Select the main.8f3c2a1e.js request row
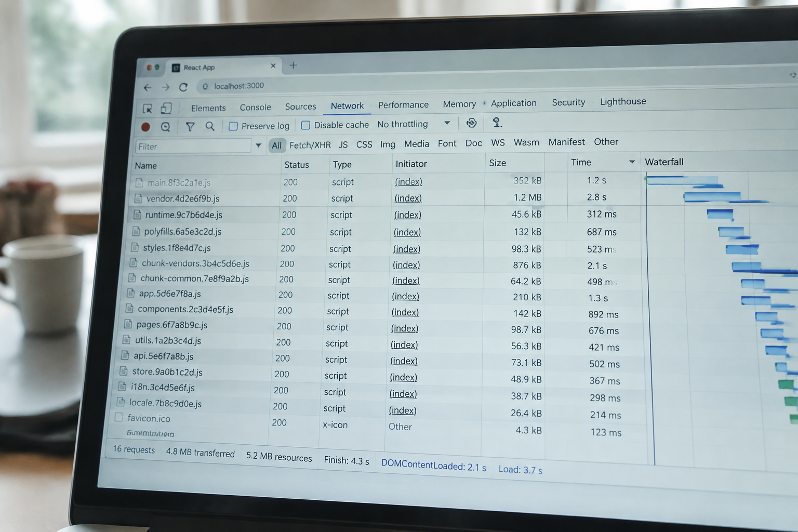Screen dimensions: 798x532 pos(386,181)
